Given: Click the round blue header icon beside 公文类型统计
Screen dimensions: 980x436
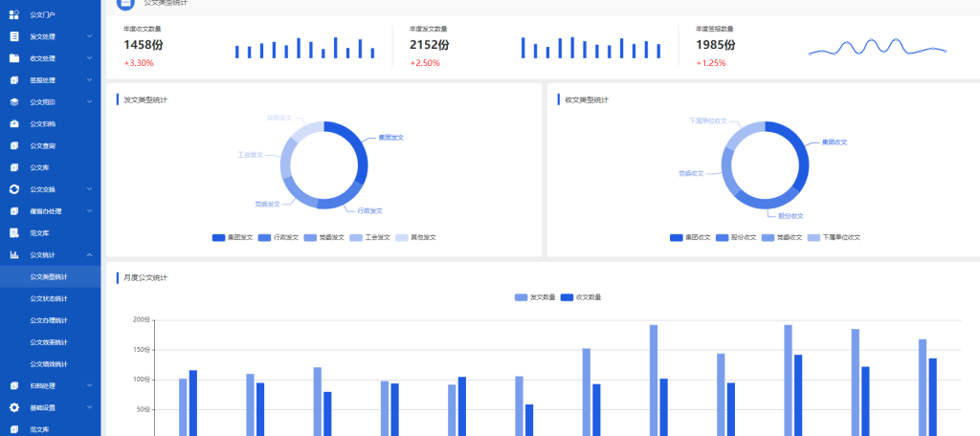Looking at the screenshot, I should pyautogui.click(x=123, y=4).
